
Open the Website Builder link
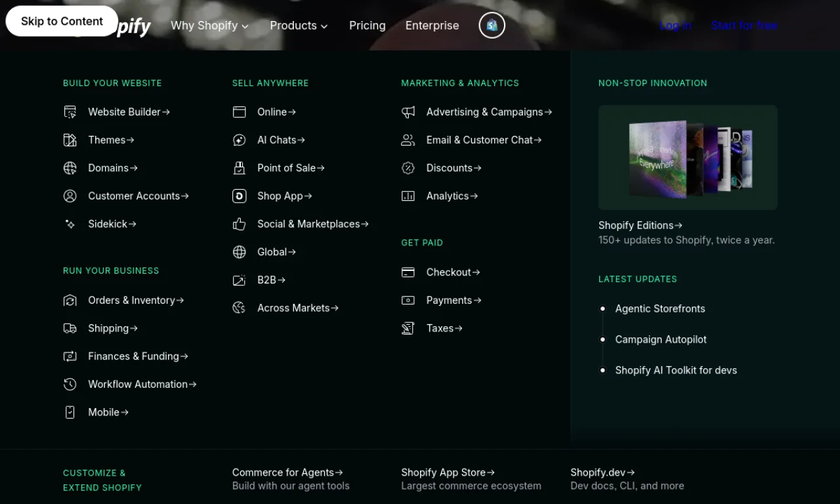[x=129, y=112]
